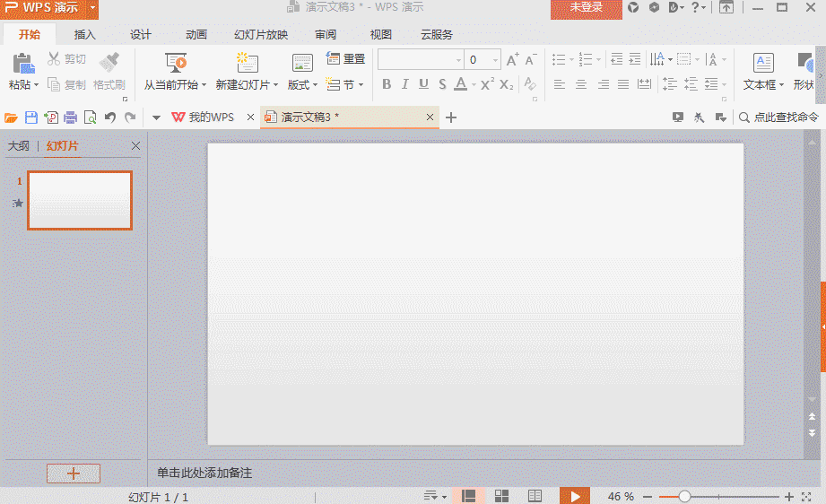This screenshot has width=826, height=504.
Task: Click the Undo arrow icon
Action: click(109, 117)
